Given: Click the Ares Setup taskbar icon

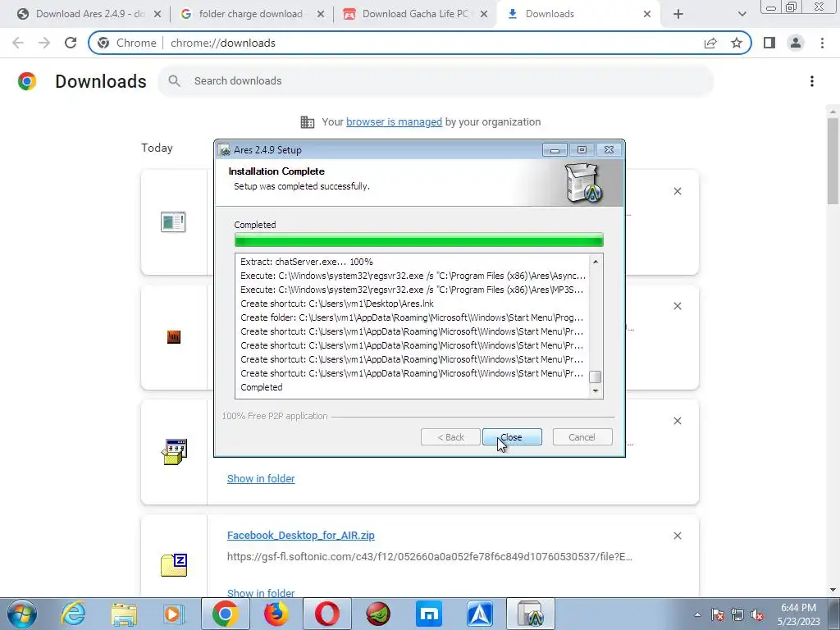Looking at the screenshot, I should tap(531, 614).
